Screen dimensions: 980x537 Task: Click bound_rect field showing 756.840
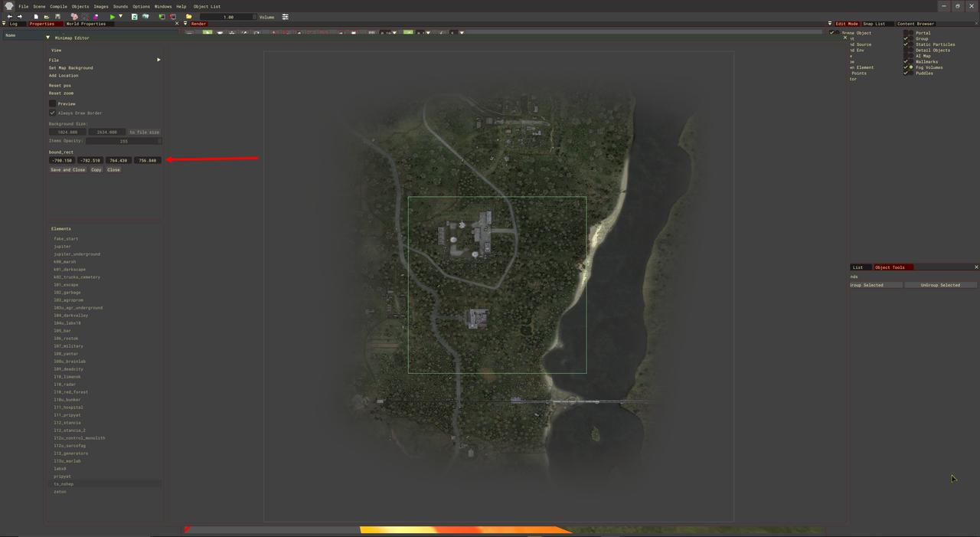(x=147, y=160)
